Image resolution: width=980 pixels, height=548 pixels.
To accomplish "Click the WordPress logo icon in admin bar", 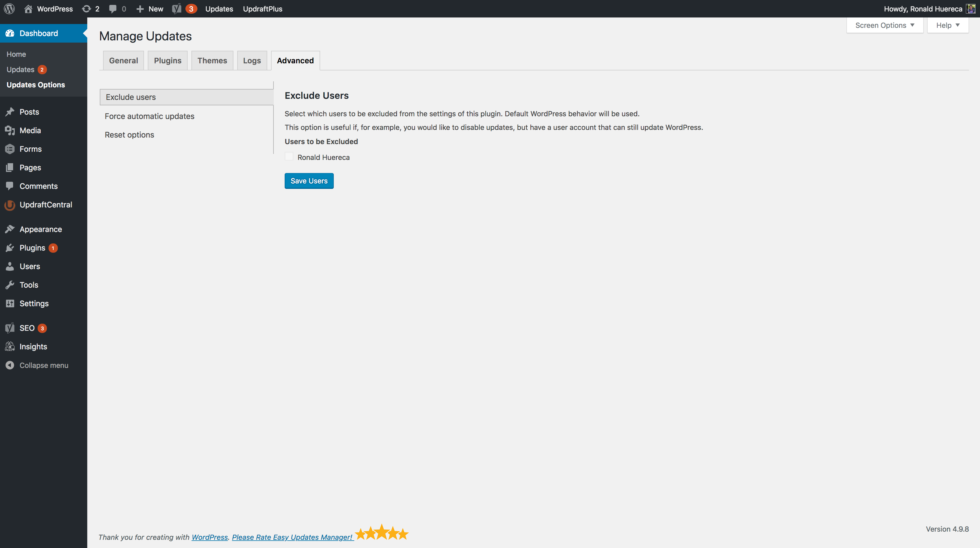I will pyautogui.click(x=9, y=9).
